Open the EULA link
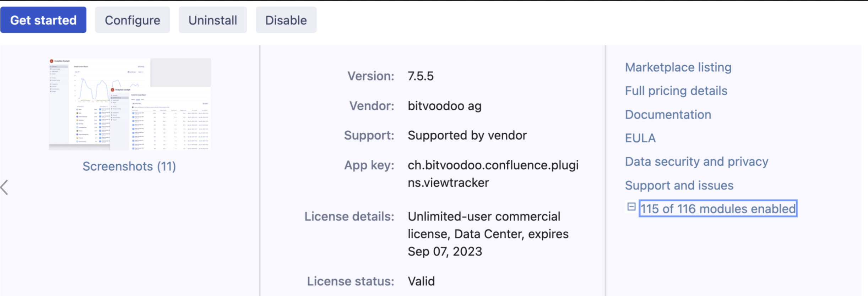This screenshot has height=296, width=868. [640, 138]
